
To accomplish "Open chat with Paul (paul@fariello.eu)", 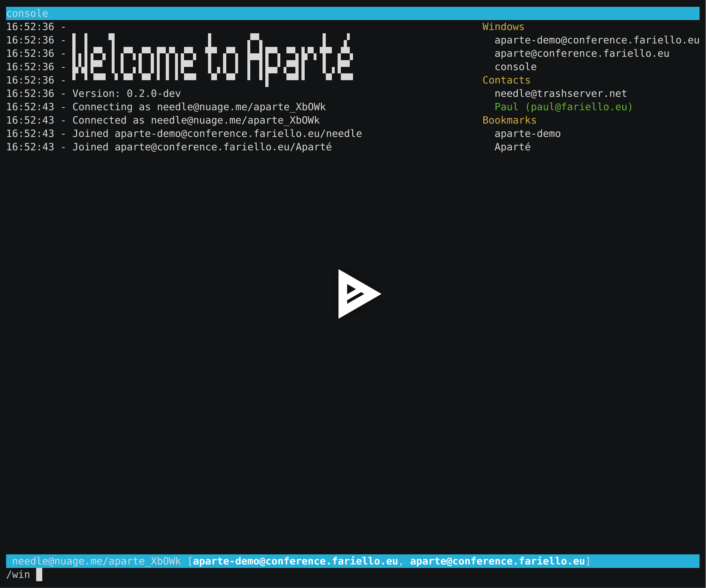I will [563, 107].
